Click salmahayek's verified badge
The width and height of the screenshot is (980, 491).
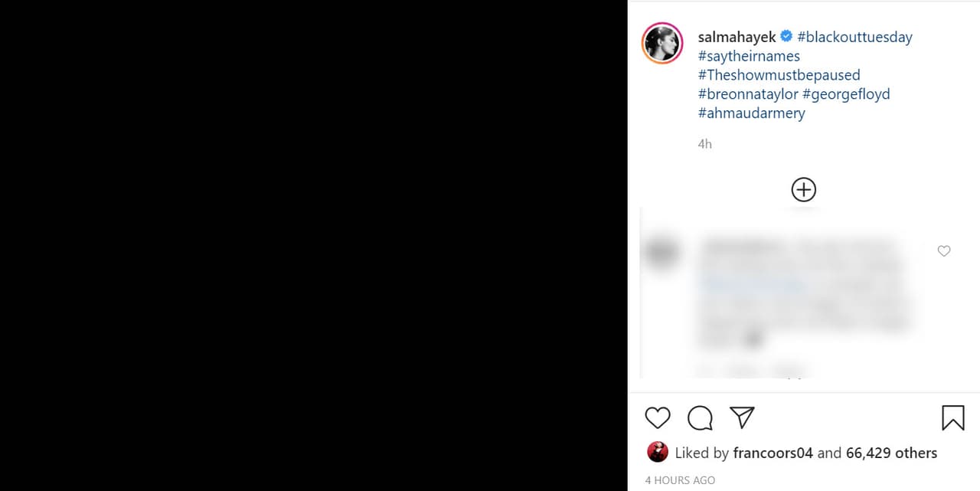(x=786, y=35)
